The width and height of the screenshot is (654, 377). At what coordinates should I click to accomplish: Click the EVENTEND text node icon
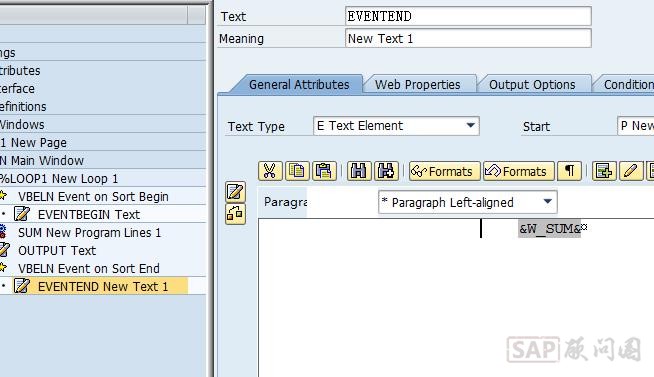22,287
